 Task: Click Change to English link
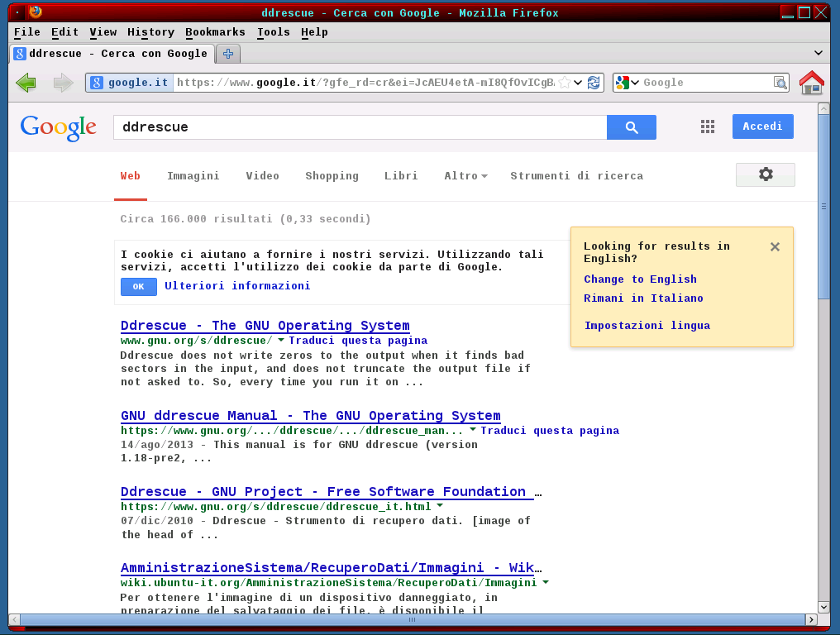click(x=640, y=279)
